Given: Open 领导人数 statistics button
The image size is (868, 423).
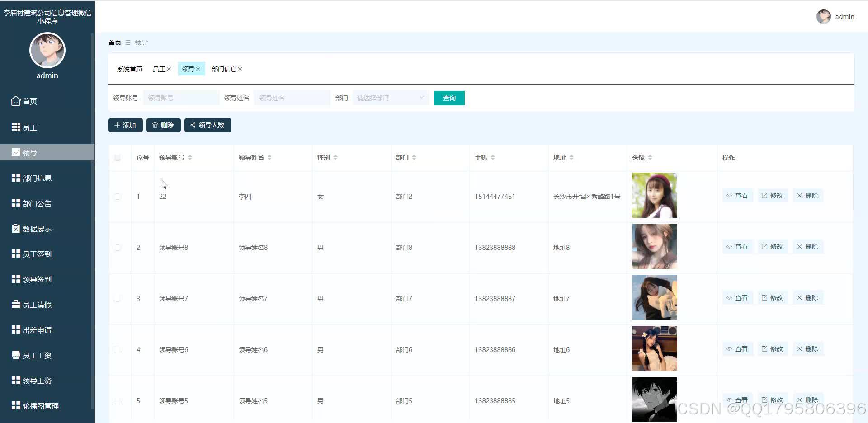Looking at the screenshot, I should tap(208, 125).
